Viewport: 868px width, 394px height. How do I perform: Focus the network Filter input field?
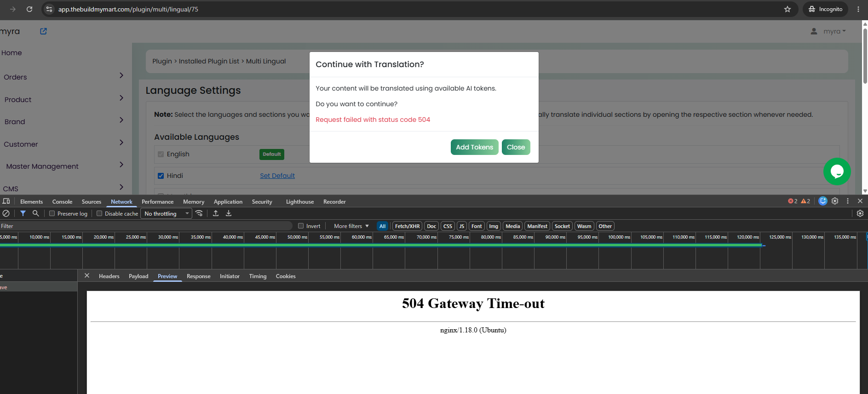[146, 226]
